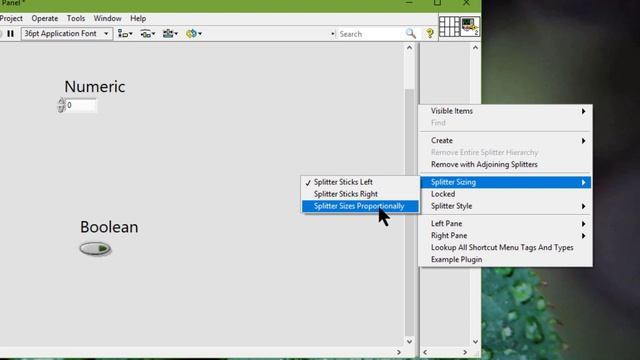Click right pane horizontal scroll right arrow
The image size is (640, 360).
click(464, 352)
